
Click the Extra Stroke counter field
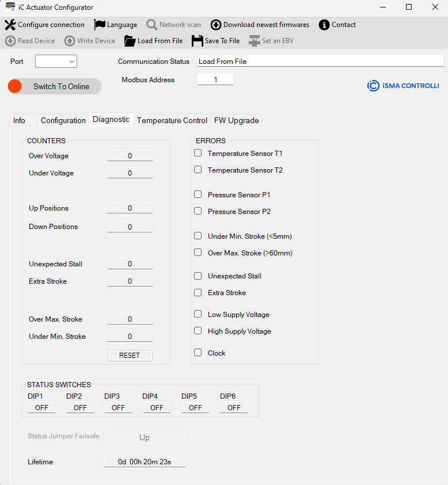(x=130, y=281)
